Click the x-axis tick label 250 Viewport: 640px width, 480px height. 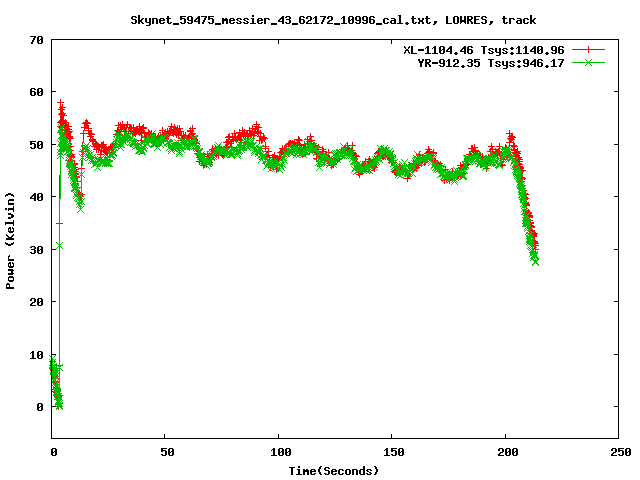point(621,452)
